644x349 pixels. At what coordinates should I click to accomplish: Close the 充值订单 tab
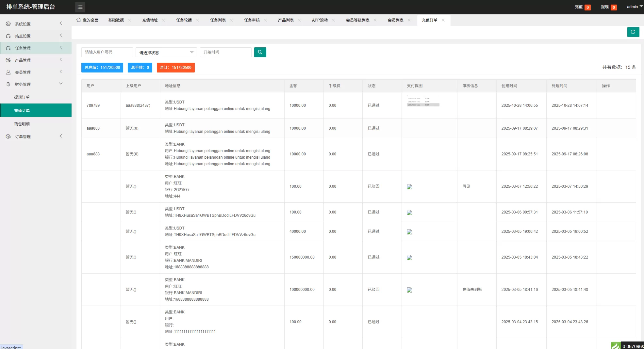(443, 20)
